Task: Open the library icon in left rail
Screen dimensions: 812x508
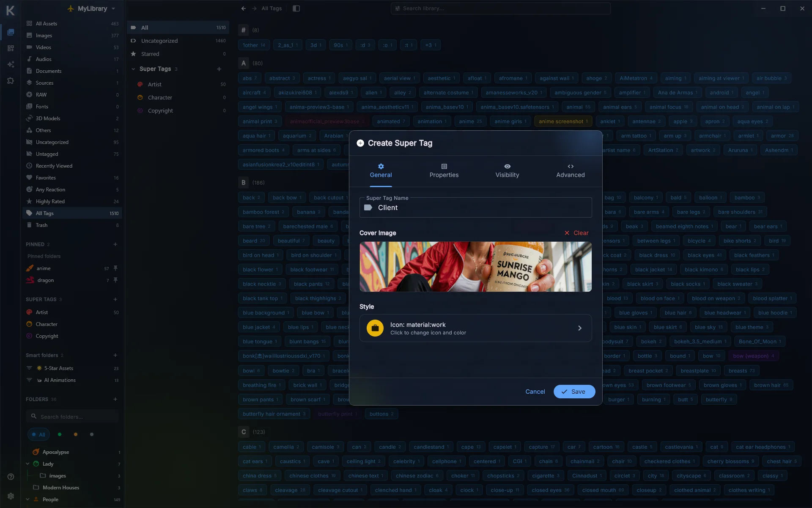Action: 11,32
